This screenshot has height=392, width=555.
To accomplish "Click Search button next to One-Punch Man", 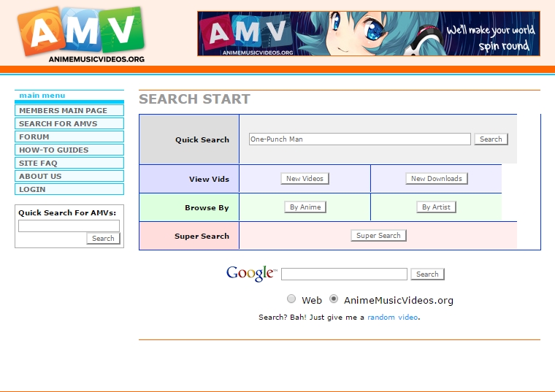I will (491, 139).
